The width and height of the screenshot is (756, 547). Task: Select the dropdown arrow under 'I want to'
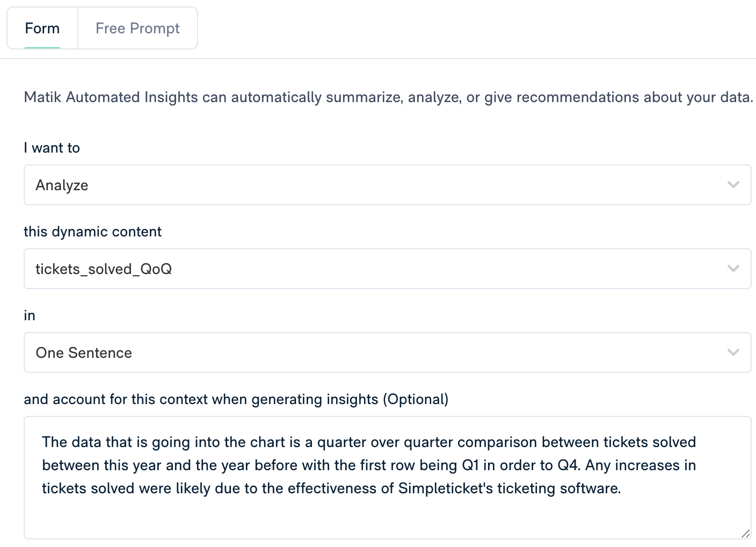(734, 185)
